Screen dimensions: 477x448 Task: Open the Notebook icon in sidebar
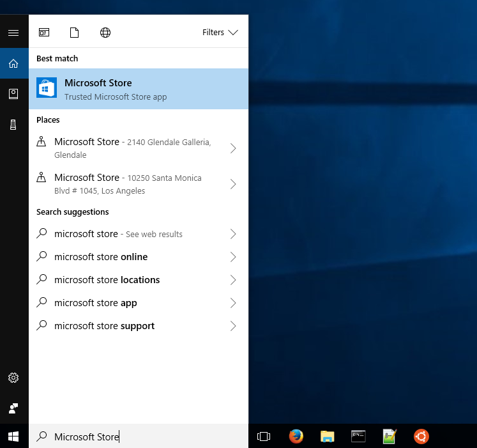(13, 94)
